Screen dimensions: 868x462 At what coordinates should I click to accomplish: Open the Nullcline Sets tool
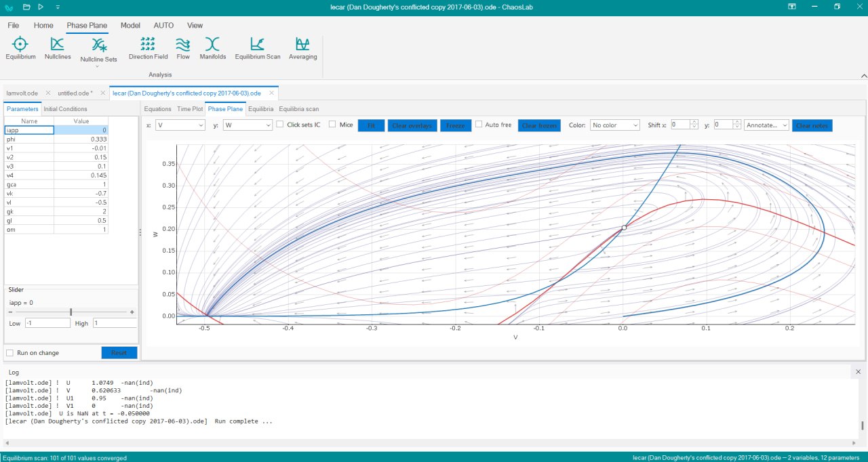tap(99, 49)
